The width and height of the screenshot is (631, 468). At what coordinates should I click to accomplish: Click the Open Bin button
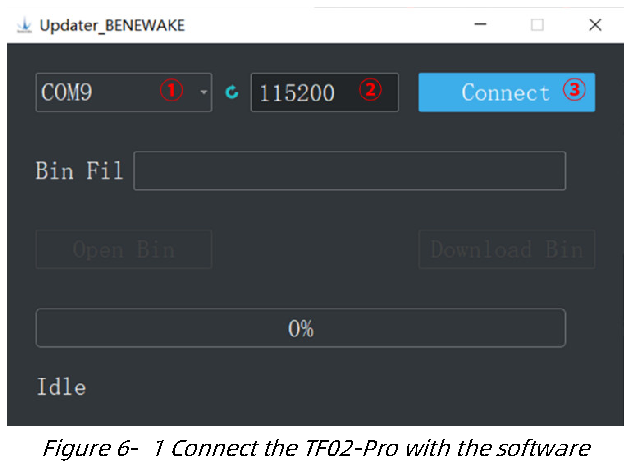pos(124,249)
